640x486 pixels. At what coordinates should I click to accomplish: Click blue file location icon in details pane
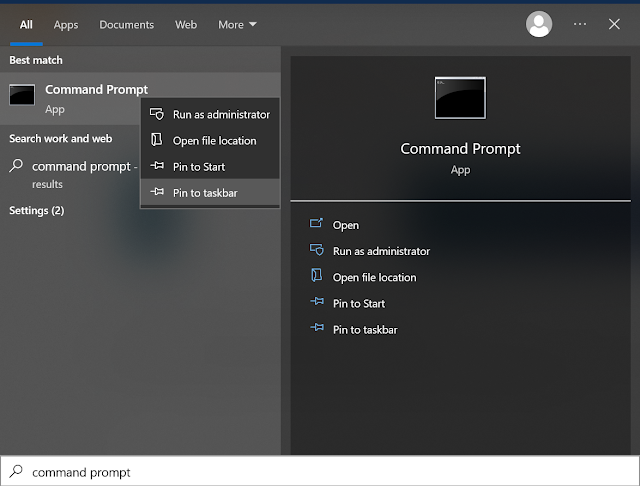316,275
